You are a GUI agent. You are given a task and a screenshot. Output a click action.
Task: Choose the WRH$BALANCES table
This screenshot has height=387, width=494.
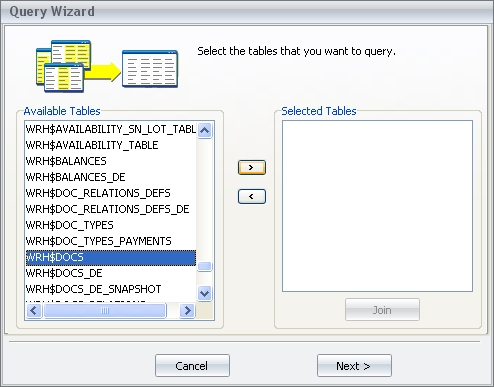tap(111, 161)
